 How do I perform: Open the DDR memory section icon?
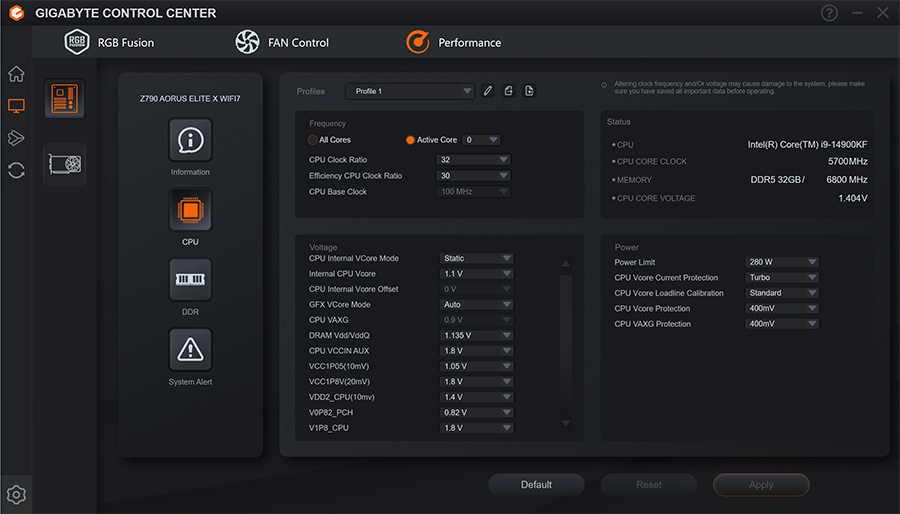click(x=190, y=280)
